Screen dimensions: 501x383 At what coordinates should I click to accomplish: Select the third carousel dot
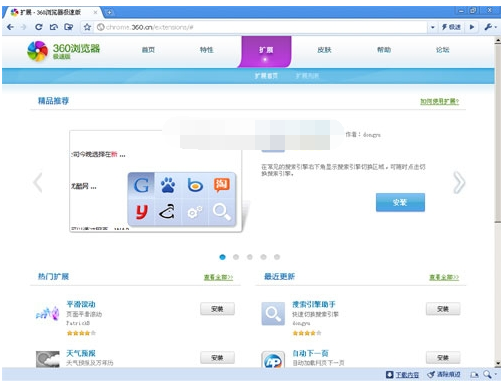coord(250,257)
